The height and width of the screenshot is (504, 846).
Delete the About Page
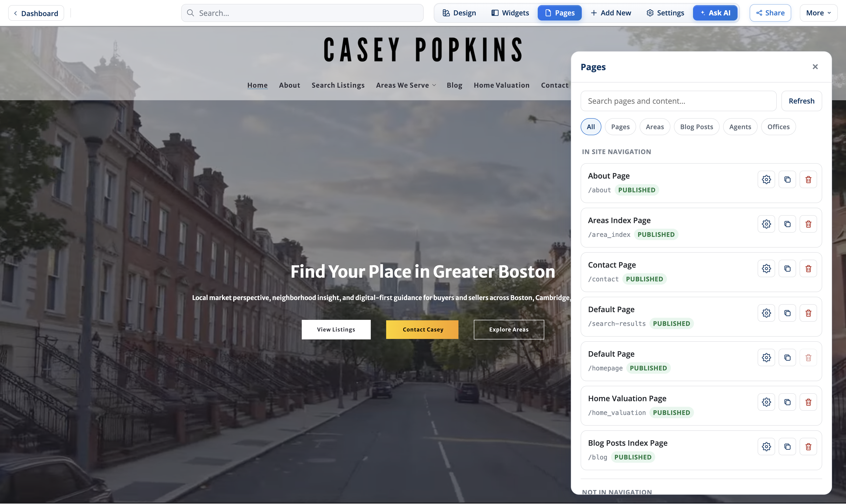[808, 179]
